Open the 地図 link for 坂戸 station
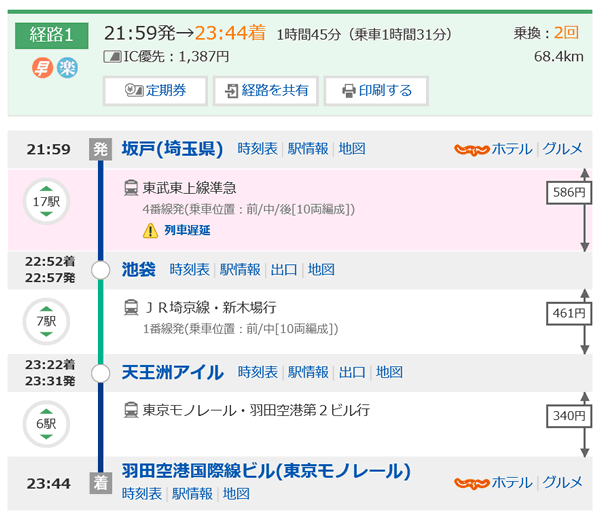The height and width of the screenshot is (518, 600). pos(352,149)
